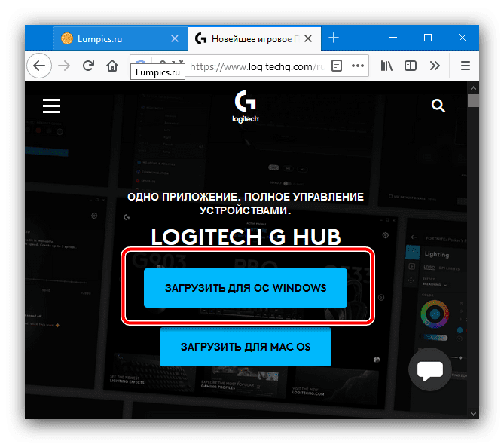Expand more toolbar tools chevron
The height and width of the screenshot is (444, 504).
tap(435, 66)
